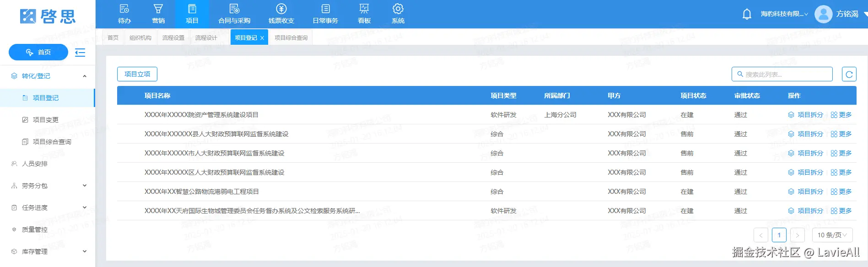Screen dimensions: 868x267
Task: Click the table refresh icon button
Action: 849,74
